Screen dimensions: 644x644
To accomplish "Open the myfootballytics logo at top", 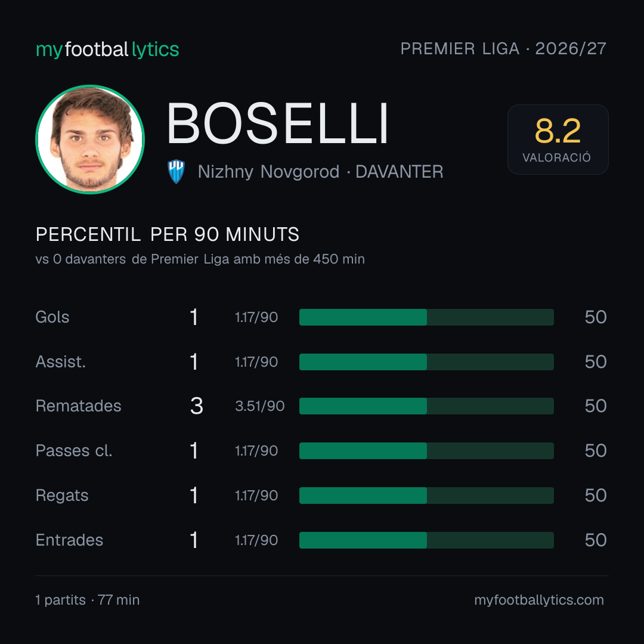I will pyautogui.click(x=107, y=49).
